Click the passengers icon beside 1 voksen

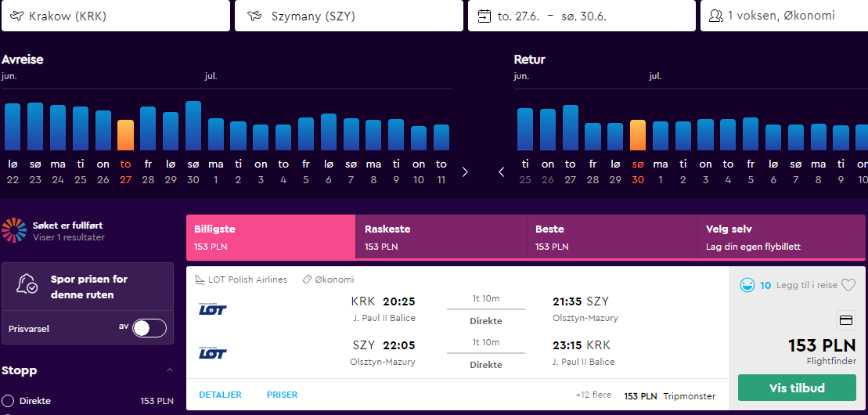(716, 16)
